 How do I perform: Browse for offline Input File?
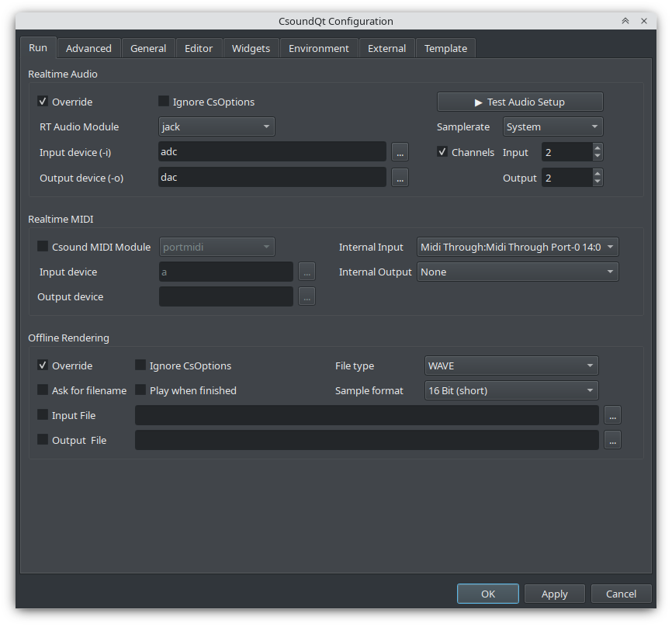pyautogui.click(x=612, y=415)
